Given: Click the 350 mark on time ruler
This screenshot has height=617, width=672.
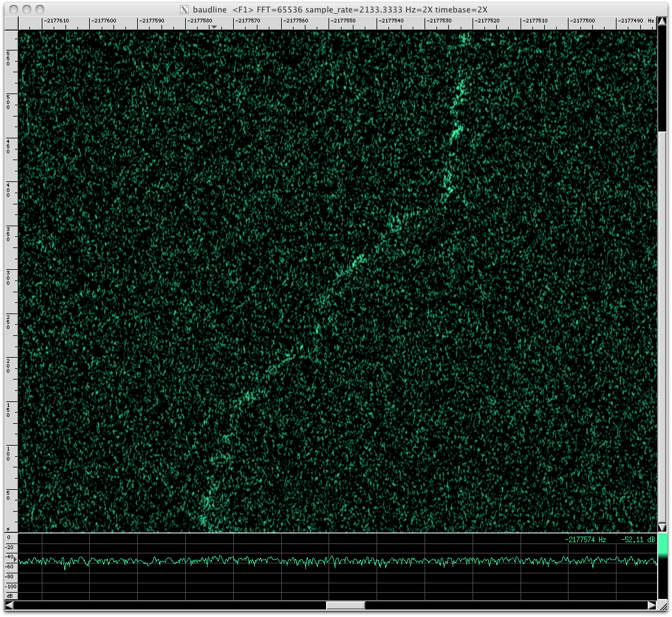Looking at the screenshot, I should pyautogui.click(x=8, y=234).
